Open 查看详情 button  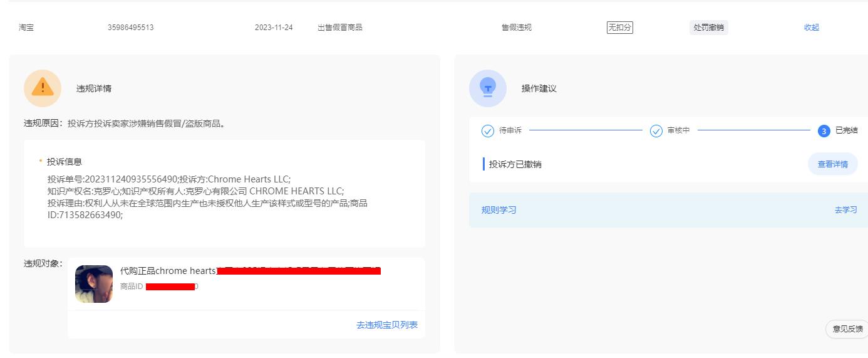(x=833, y=164)
